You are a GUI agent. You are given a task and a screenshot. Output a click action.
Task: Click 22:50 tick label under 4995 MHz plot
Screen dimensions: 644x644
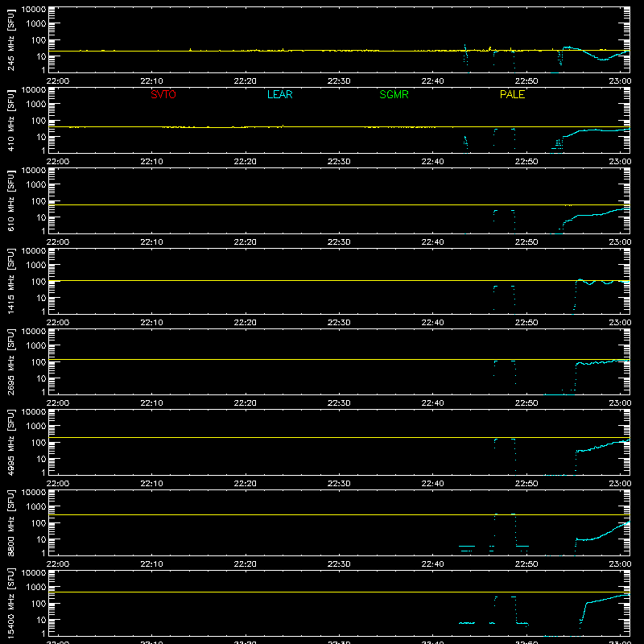tap(526, 484)
